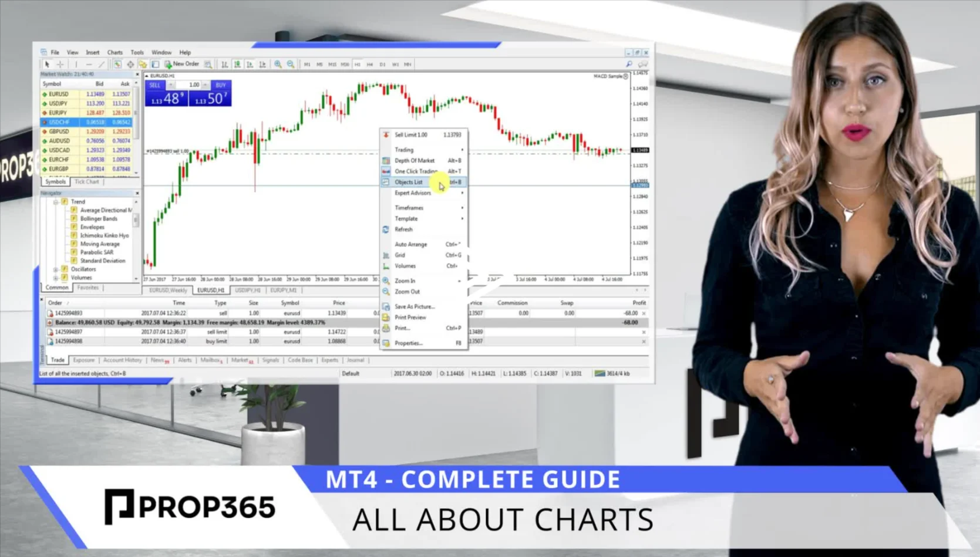This screenshot has height=557, width=980.
Task: Toggle Auto Arrange in context menu
Action: point(424,244)
